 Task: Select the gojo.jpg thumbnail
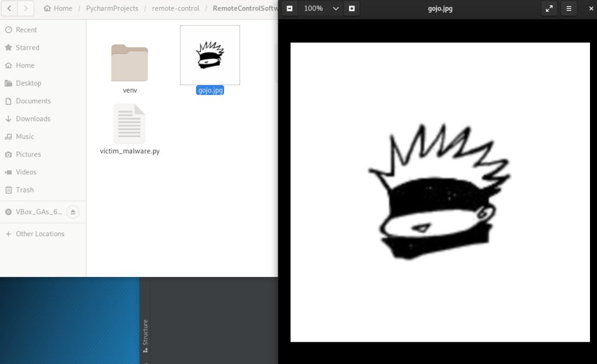pyautogui.click(x=210, y=55)
